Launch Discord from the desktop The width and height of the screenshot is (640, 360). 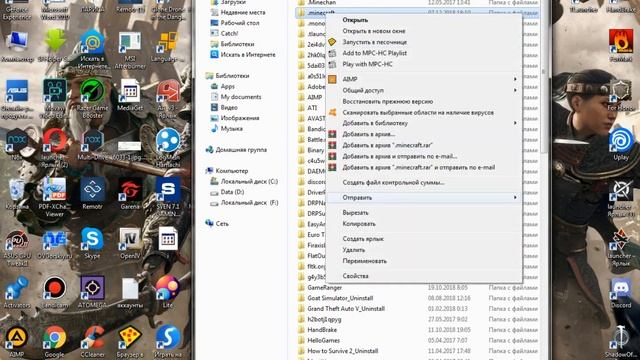(621, 293)
